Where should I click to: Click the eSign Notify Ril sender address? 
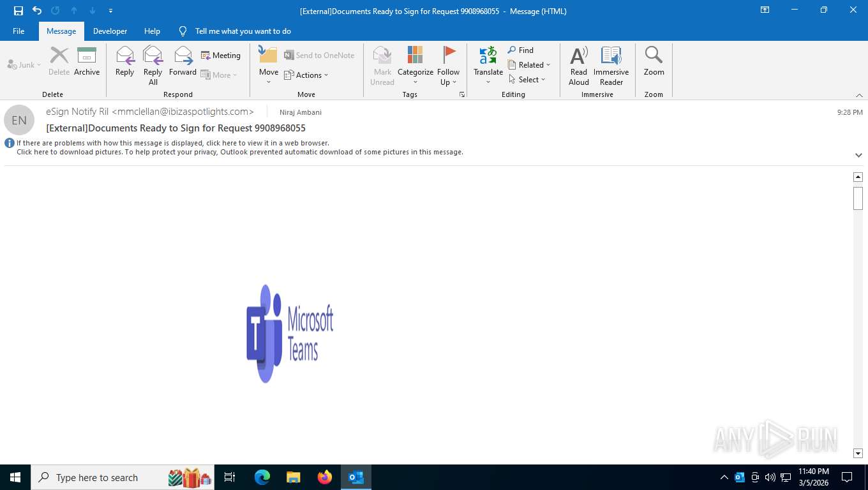pyautogui.click(x=150, y=112)
